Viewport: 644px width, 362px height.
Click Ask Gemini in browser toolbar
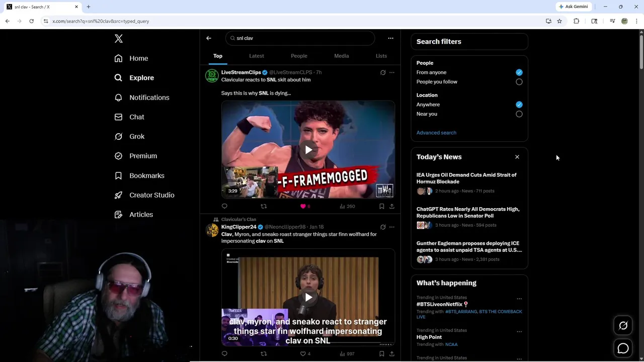point(573,7)
